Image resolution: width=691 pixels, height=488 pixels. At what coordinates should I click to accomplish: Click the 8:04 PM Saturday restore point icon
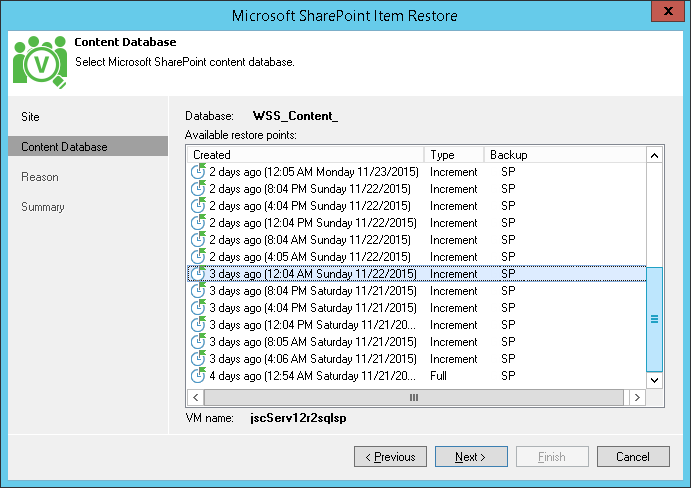198,291
